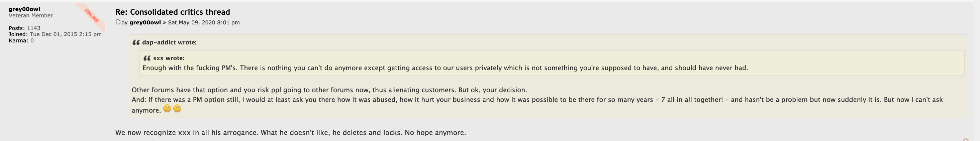Click the inner quote text starting 'Enough with'
The width and height of the screenshot is (980, 141).
[445, 68]
